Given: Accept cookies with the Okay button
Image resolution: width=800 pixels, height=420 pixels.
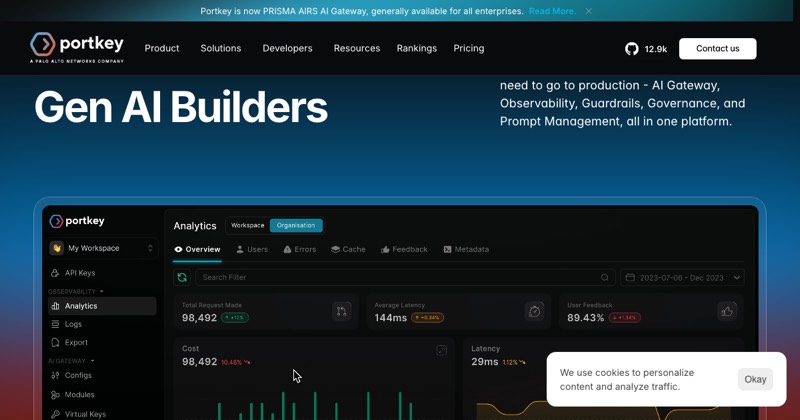Looking at the screenshot, I should [755, 379].
